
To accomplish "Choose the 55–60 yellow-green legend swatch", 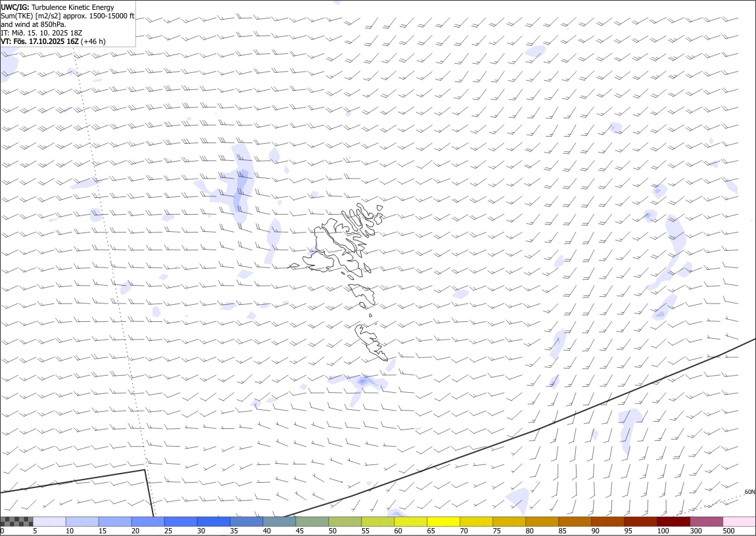I will coord(377,522).
